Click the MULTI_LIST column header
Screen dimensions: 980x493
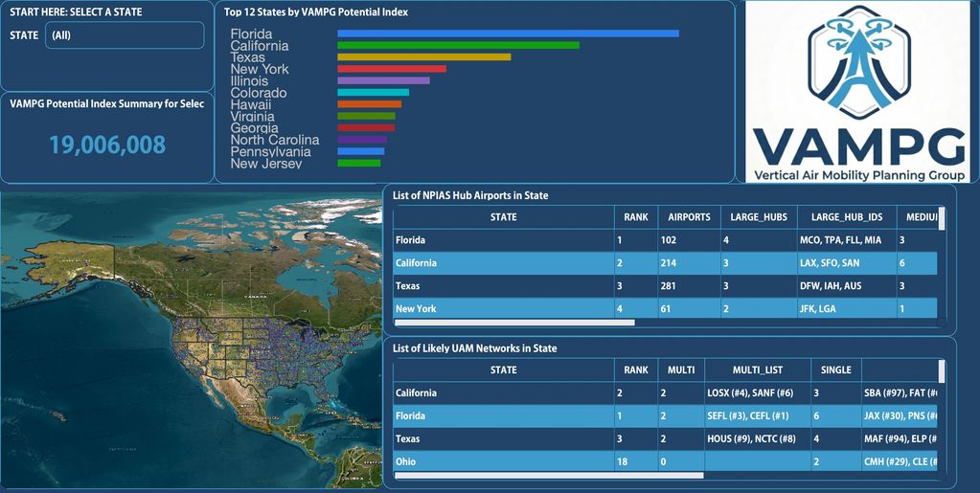pos(758,370)
